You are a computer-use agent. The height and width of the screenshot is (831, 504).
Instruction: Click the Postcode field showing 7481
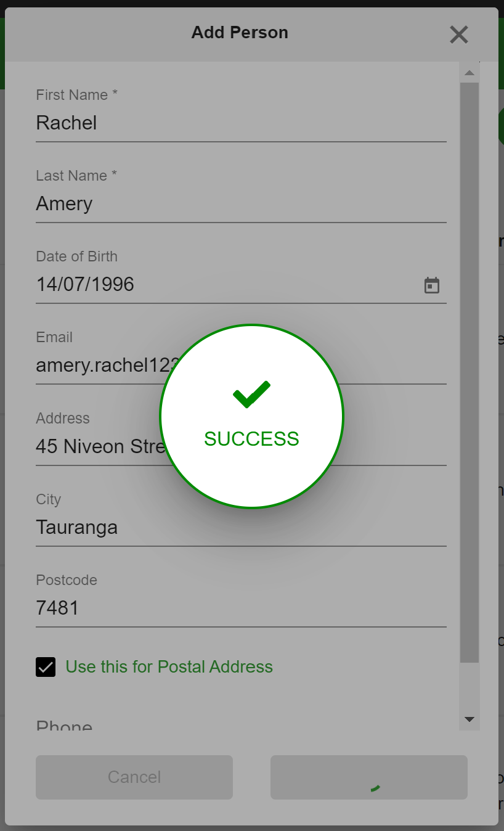pos(241,608)
